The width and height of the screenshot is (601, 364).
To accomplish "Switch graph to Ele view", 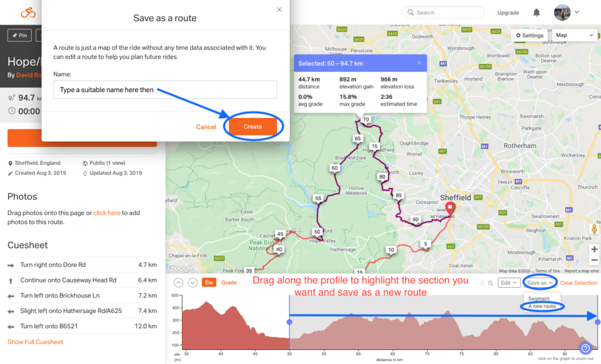I will click(x=209, y=283).
